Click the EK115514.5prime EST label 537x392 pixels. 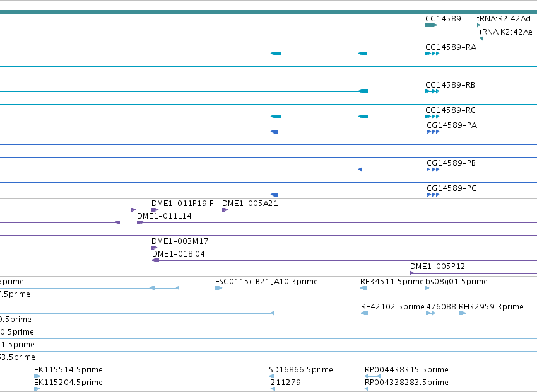pyautogui.click(x=69, y=370)
